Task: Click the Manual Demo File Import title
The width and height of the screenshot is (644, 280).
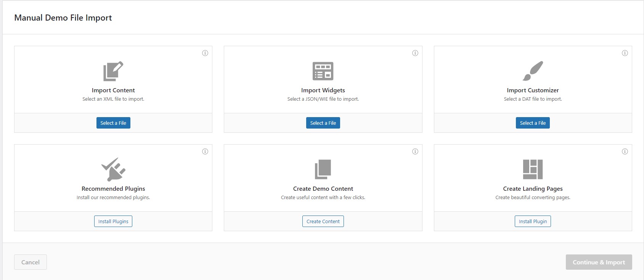Action: coord(63,18)
